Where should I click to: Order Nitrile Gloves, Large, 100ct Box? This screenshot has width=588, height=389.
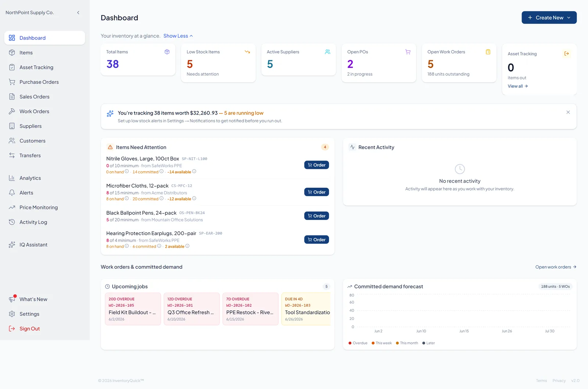(316, 165)
